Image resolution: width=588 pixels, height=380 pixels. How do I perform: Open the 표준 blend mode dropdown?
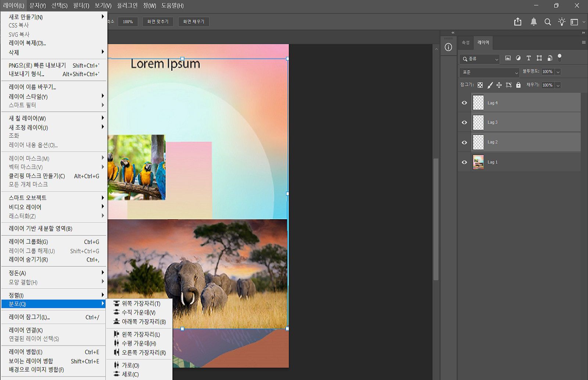(x=489, y=72)
